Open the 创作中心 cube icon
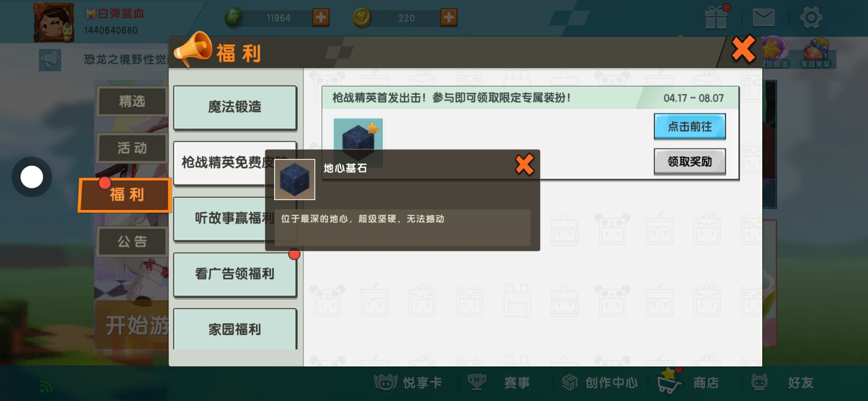 [570, 382]
